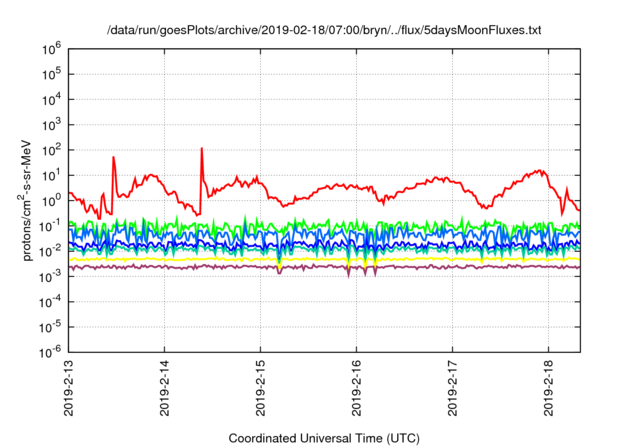Click the Coordinated Universal Time (UTC) label
Viewport: 640px width, 448px height.
[x=324, y=439]
